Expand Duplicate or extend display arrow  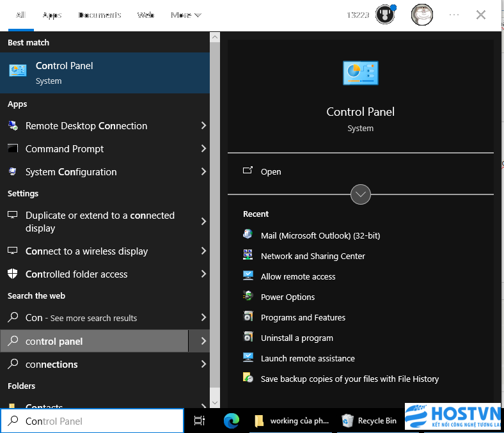(x=203, y=221)
